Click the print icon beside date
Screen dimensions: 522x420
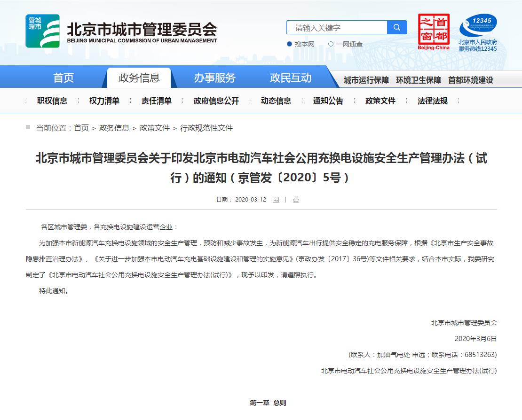pyautogui.click(x=296, y=200)
